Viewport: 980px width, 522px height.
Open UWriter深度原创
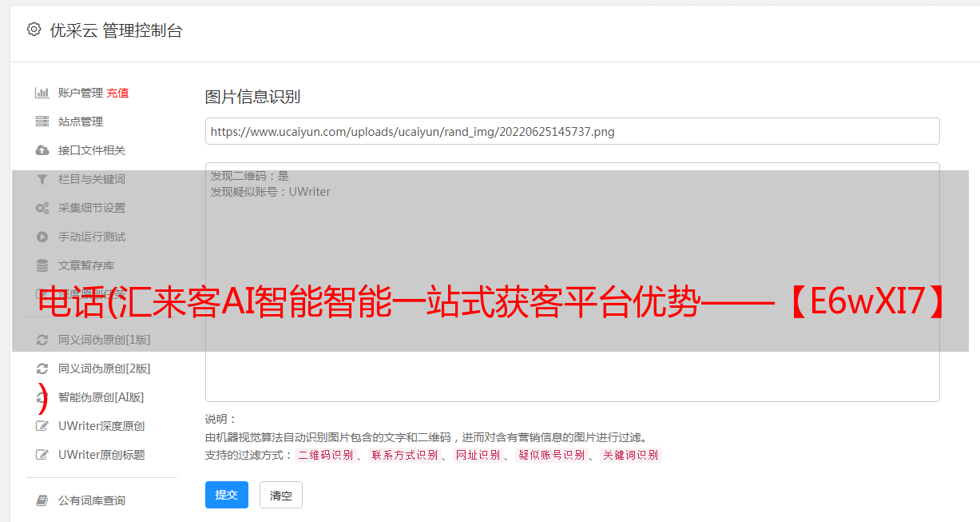tap(101, 426)
